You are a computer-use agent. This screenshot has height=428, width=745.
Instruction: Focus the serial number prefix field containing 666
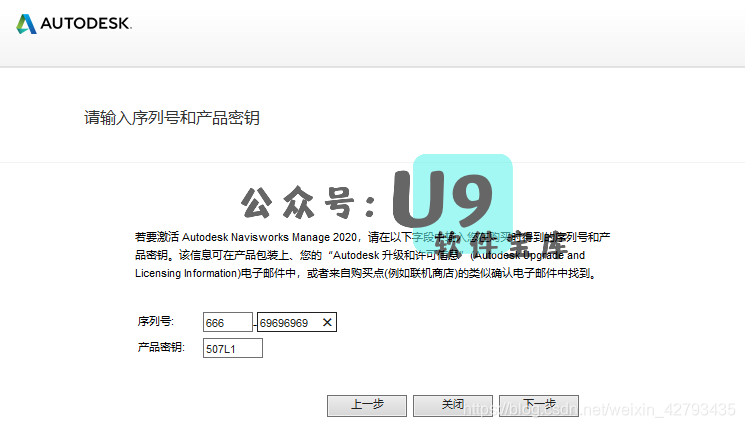[228, 322]
